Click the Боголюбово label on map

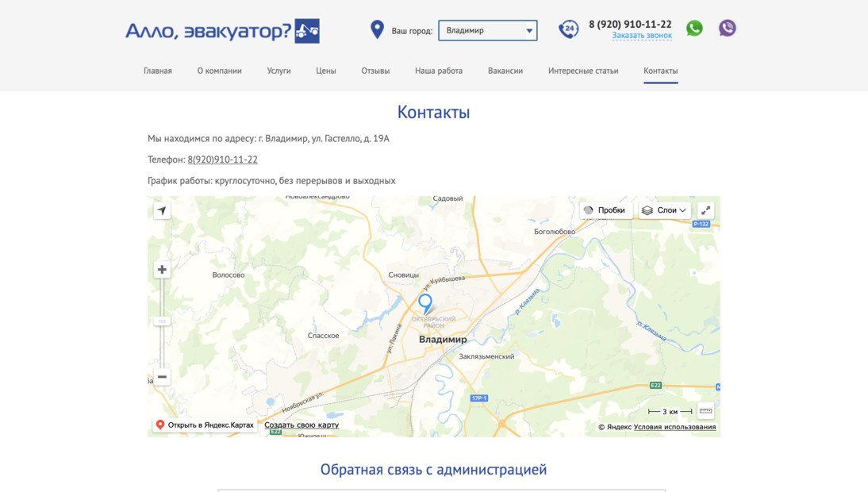554,232
